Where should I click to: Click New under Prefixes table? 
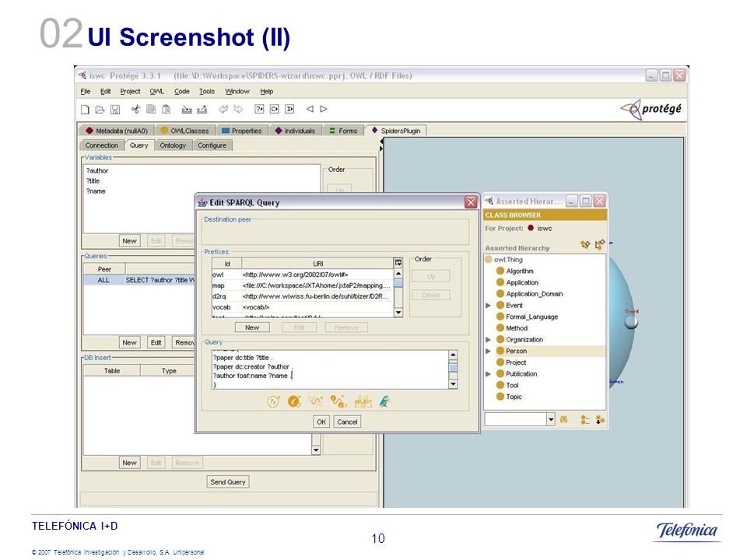(252, 327)
